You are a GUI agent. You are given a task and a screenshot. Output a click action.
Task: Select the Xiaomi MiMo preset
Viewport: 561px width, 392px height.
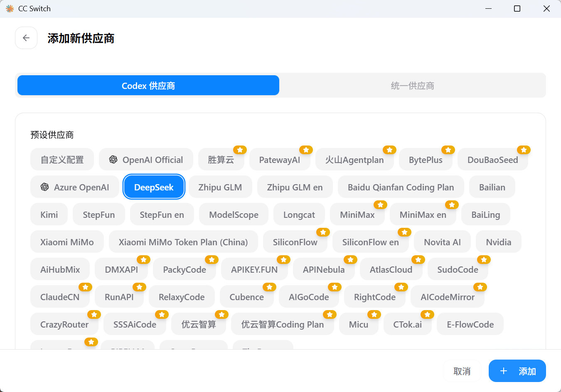point(67,242)
